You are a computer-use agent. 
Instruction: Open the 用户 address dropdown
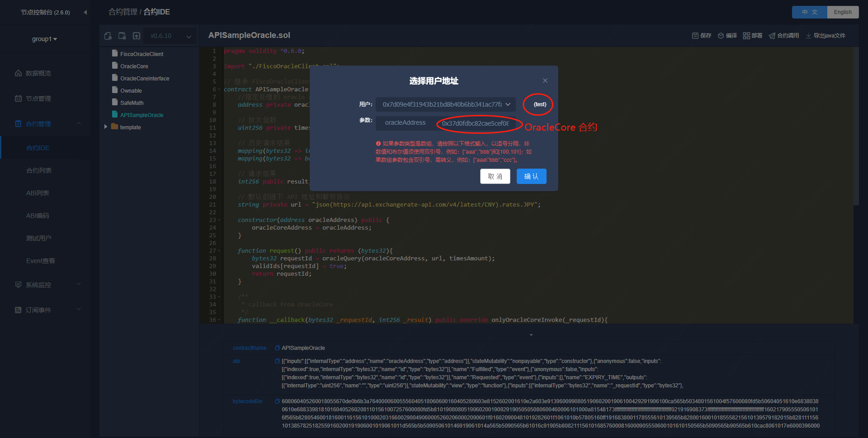pos(446,104)
